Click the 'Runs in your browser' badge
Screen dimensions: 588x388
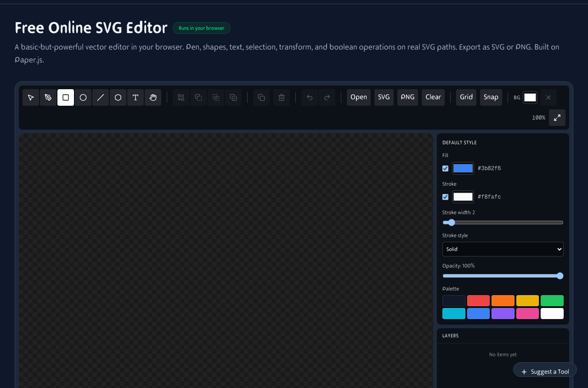tap(202, 28)
